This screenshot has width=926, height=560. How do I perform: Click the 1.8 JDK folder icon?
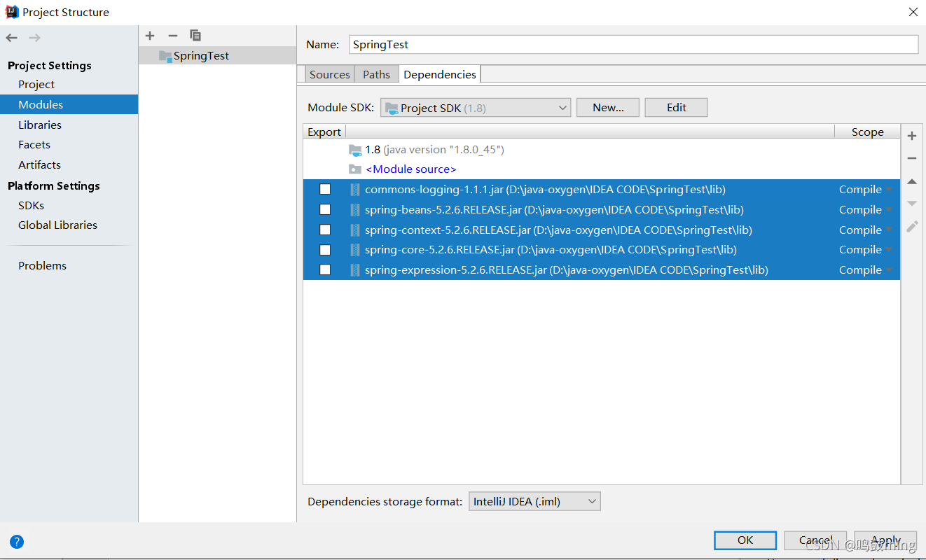[x=355, y=150]
